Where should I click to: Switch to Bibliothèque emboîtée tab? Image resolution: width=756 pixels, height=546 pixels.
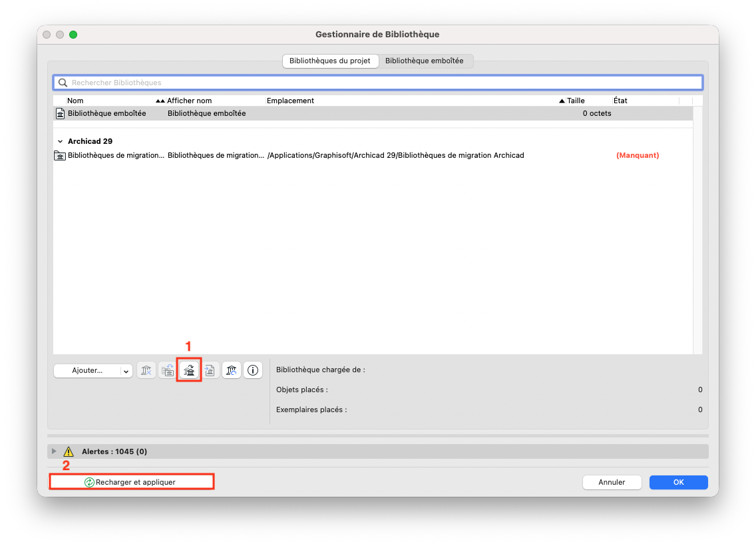coord(425,61)
